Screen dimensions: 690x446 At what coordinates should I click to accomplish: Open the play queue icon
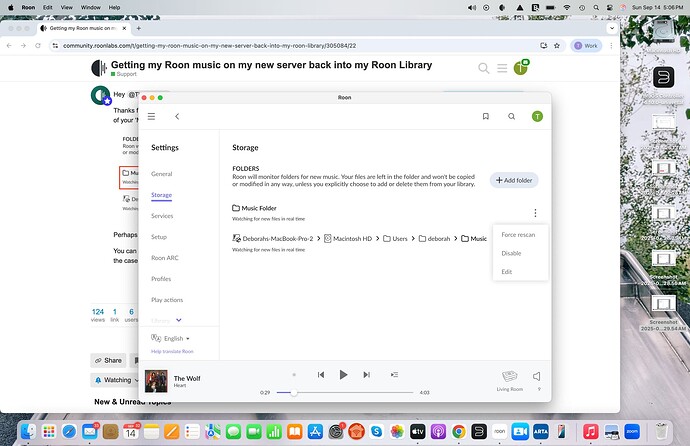coord(394,375)
